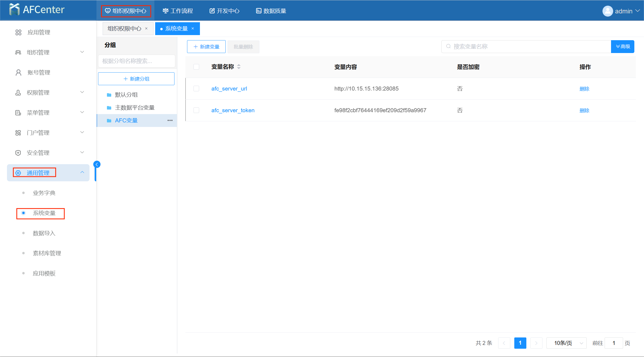Open 业务字典 in the sidebar submenu
The width and height of the screenshot is (644, 357).
tap(44, 193)
